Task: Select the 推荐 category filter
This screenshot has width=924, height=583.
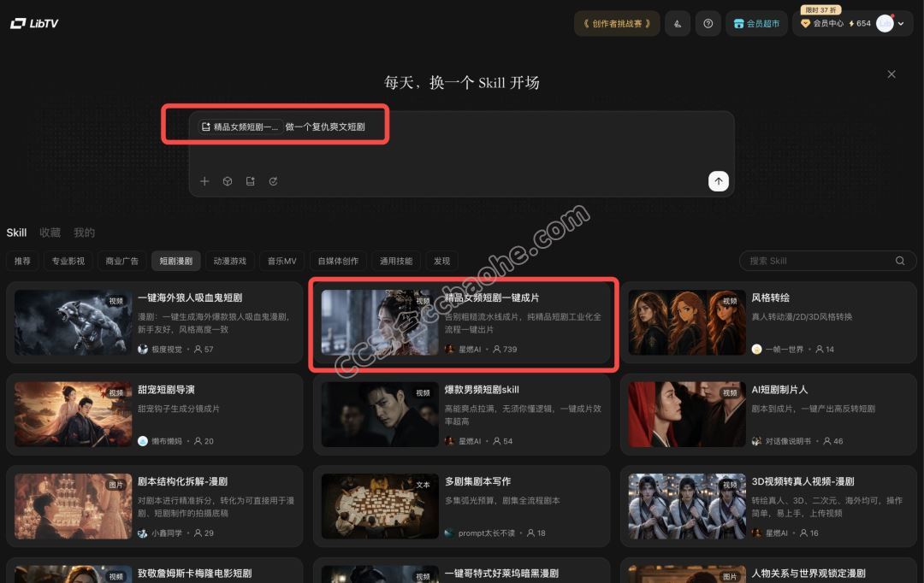Action: [22, 261]
